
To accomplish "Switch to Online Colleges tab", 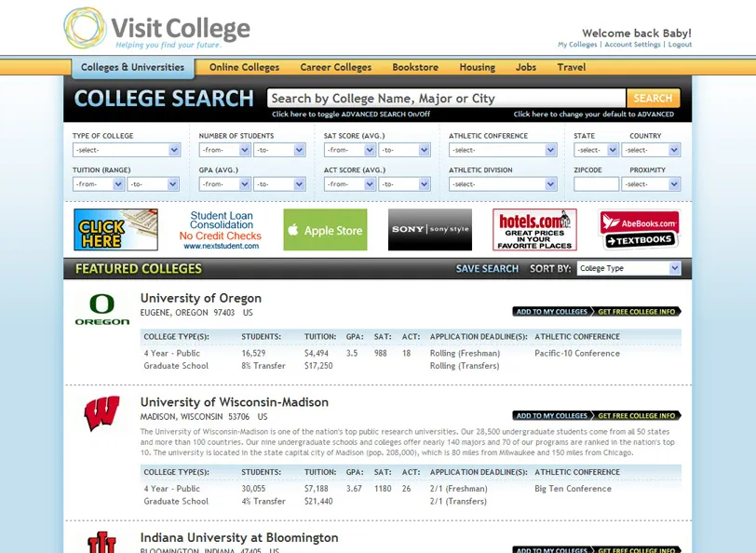I will tap(245, 68).
